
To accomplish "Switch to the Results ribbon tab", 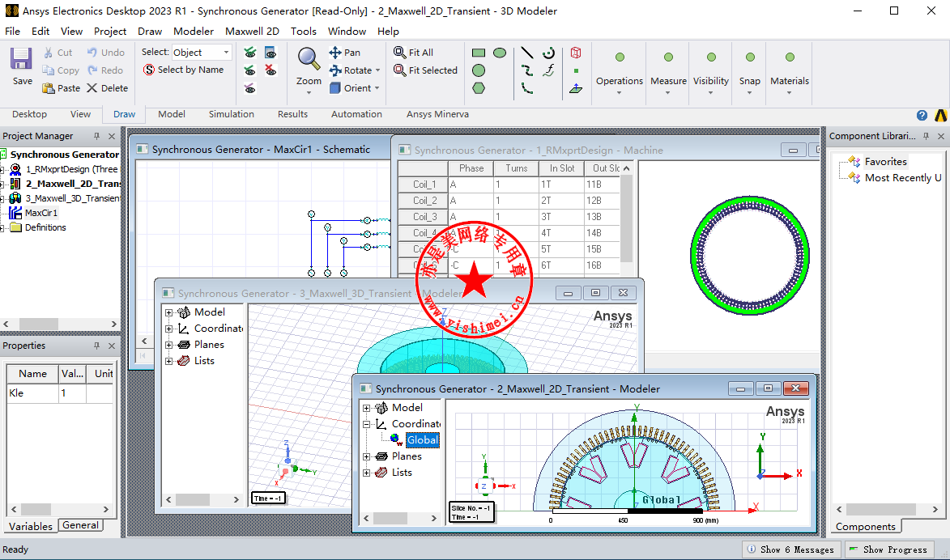I will click(x=292, y=114).
